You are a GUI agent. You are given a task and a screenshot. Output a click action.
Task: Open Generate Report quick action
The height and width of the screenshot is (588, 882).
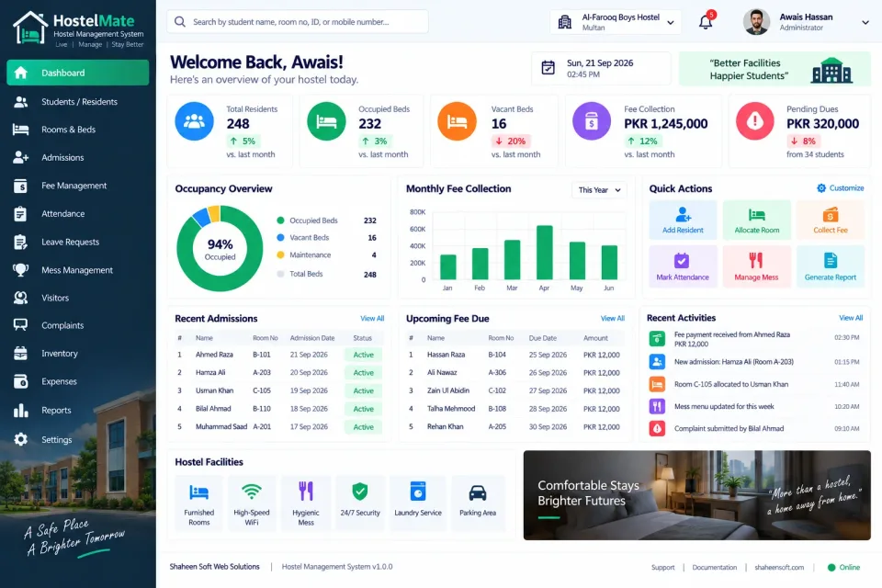click(831, 266)
